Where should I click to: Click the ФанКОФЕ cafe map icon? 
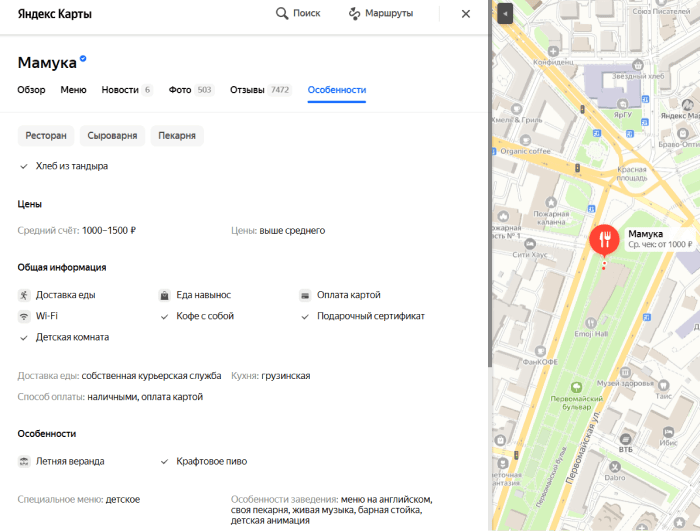tap(540, 351)
